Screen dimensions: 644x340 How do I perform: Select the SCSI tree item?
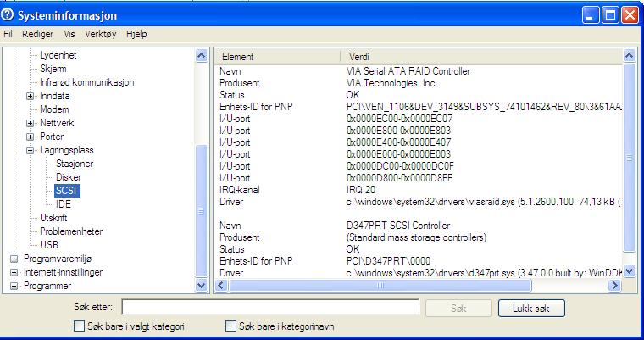(x=67, y=191)
